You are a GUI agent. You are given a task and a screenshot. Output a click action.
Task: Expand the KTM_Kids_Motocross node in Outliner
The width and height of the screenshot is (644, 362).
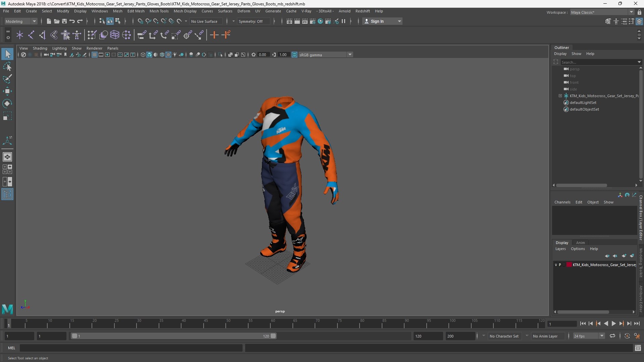[x=560, y=96]
